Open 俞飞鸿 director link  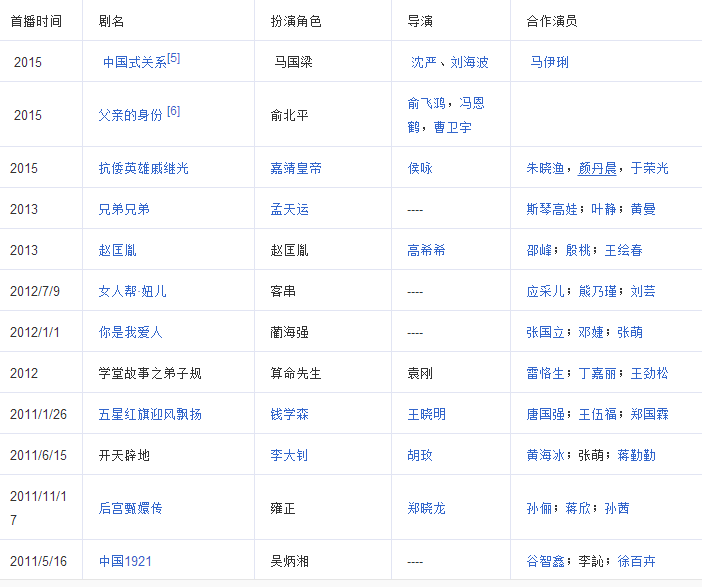[x=427, y=103]
